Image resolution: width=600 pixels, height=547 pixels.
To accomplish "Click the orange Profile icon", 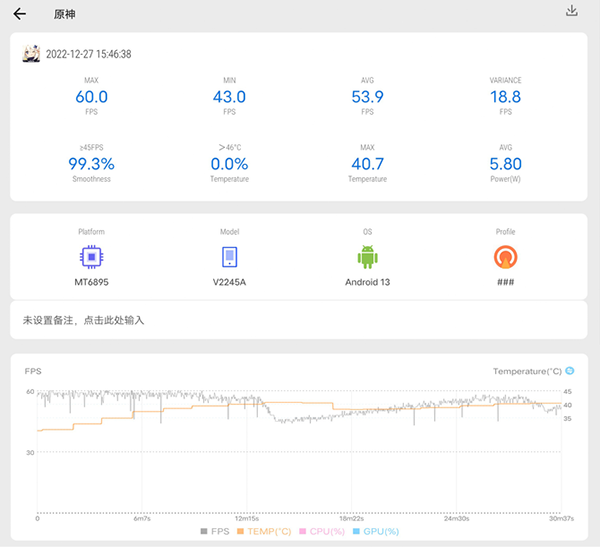I will click(505, 257).
